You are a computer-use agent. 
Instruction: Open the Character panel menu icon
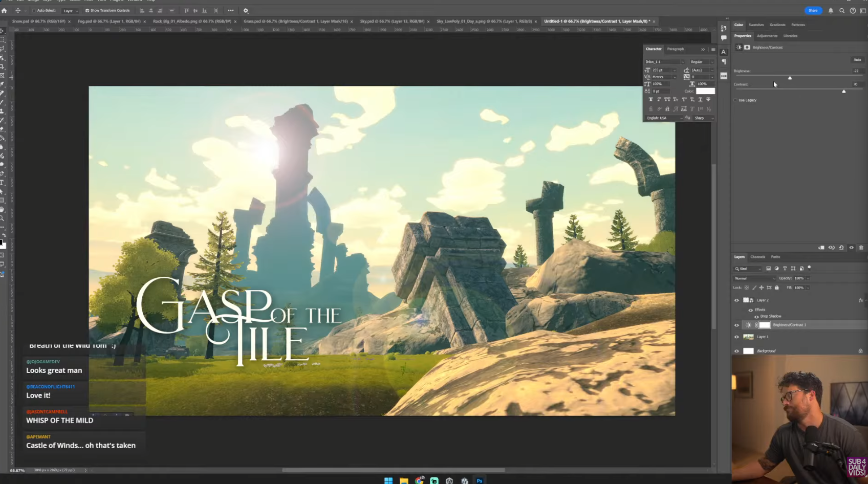click(713, 49)
